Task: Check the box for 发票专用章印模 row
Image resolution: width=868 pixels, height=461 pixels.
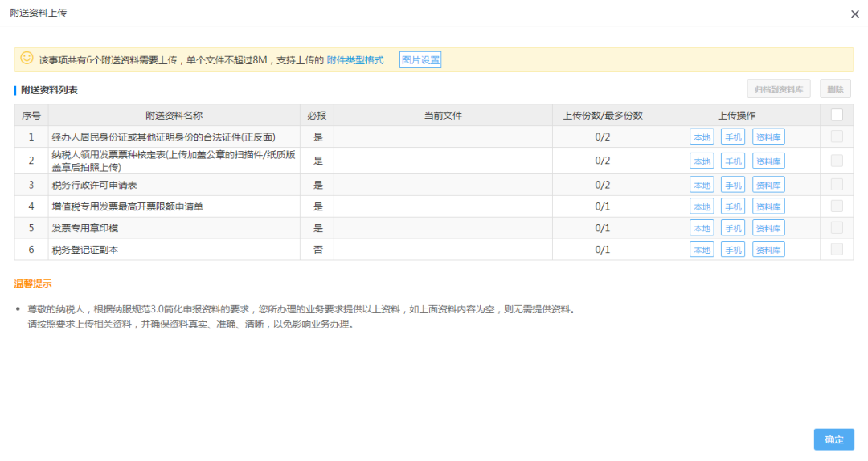Action: coord(837,227)
